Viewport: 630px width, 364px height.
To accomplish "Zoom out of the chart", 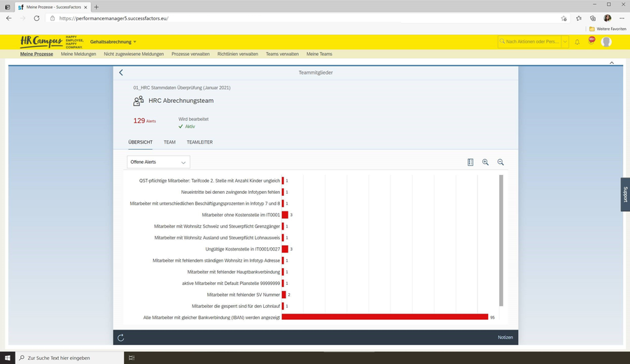I will 500,162.
